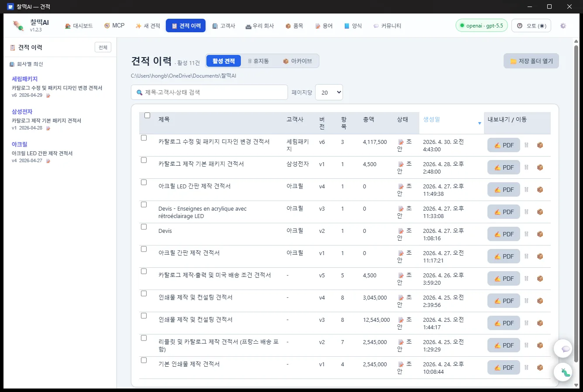Open the 페이지당 20 dropdown

click(329, 92)
